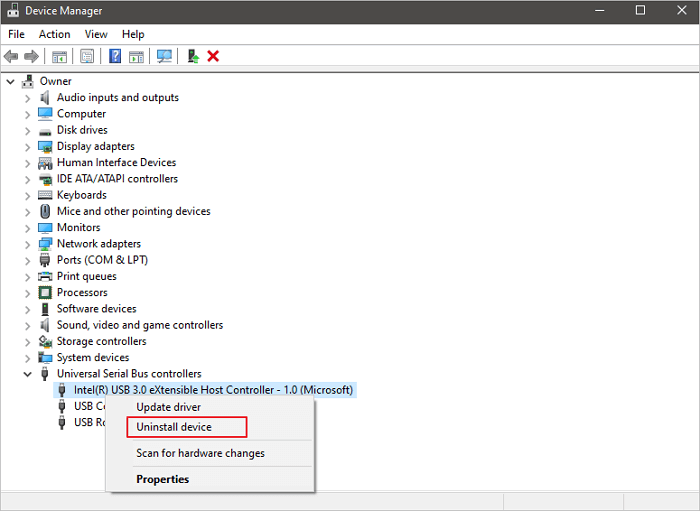Image resolution: width=700 pixels, height=511 pixels.
Task: Expand the Audio inputs and outputs node
Action: click(28, 98)
